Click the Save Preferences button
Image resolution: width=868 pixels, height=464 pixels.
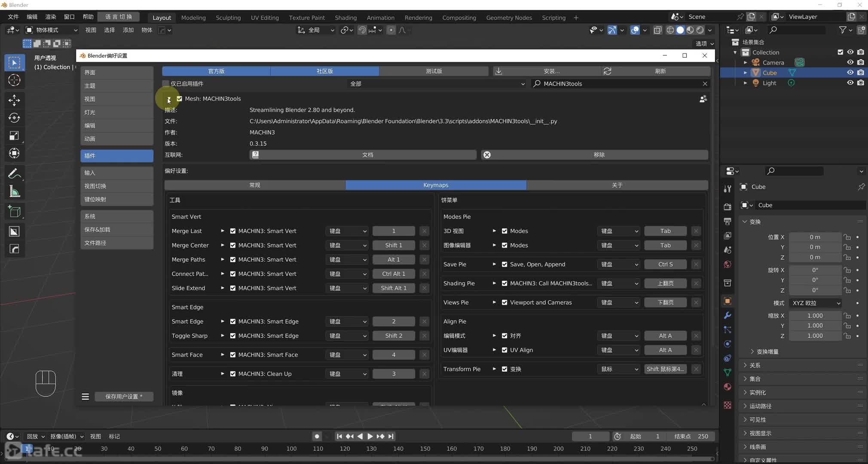click(x=124, y=397)
